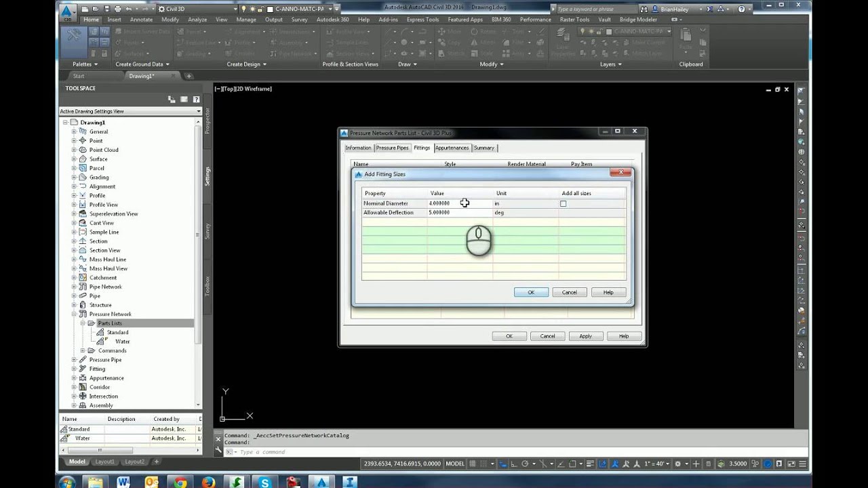Click Apply in Pressure Network Parts List dialog

[x=585, y=335]
